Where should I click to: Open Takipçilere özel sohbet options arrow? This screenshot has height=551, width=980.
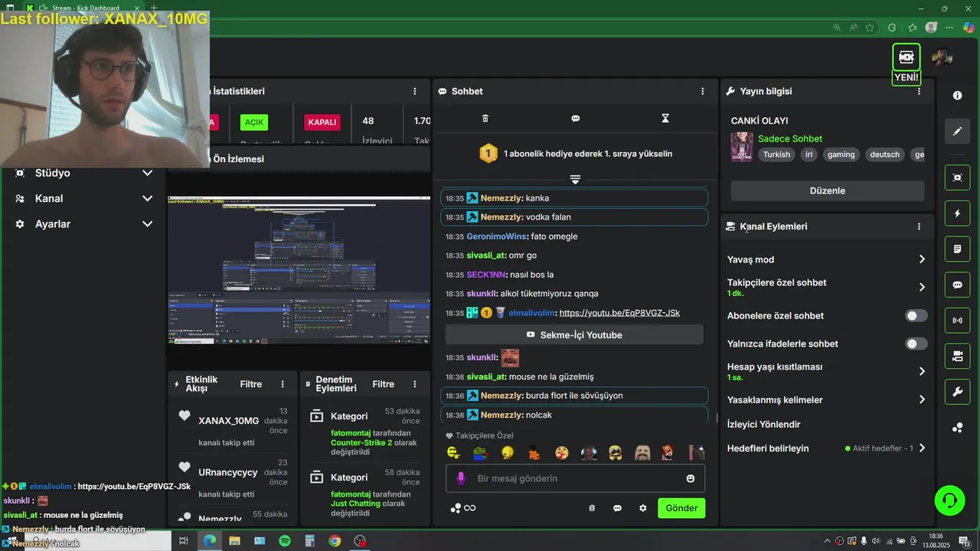[922, 287]
